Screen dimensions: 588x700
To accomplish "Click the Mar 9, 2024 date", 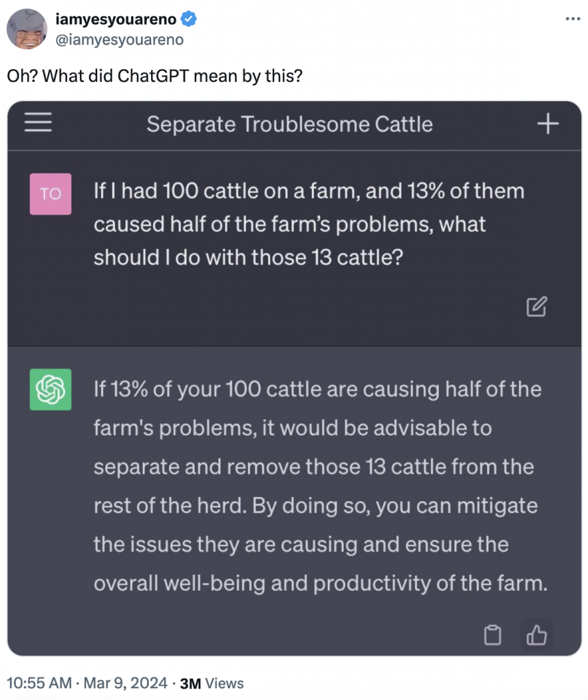I will click(124, 683).
